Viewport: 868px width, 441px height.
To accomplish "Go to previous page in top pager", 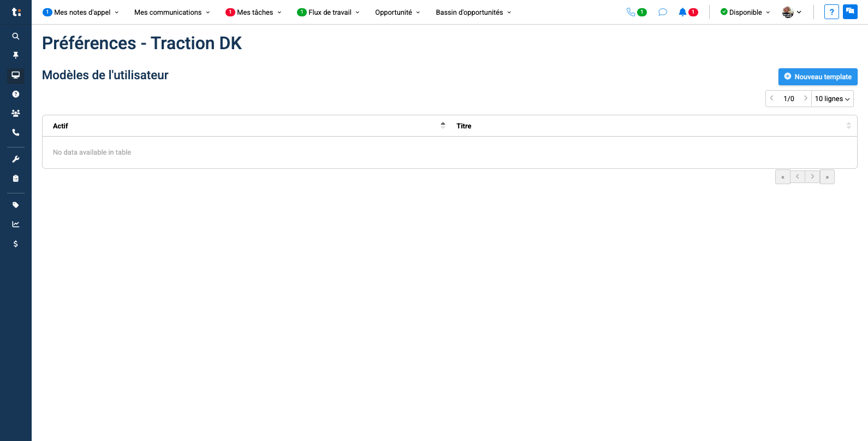I will tap(772, 98).
